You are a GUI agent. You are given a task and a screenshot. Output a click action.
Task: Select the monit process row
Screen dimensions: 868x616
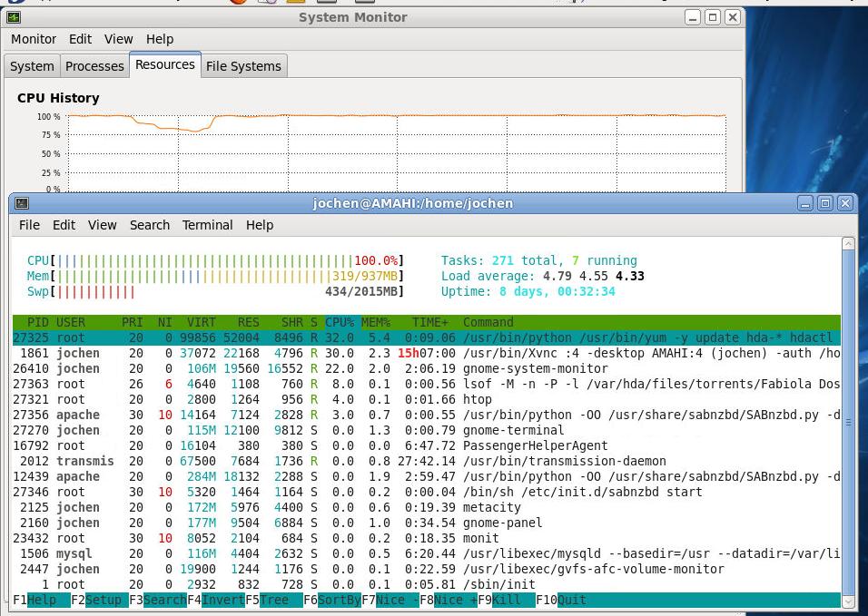pos(426,539)
